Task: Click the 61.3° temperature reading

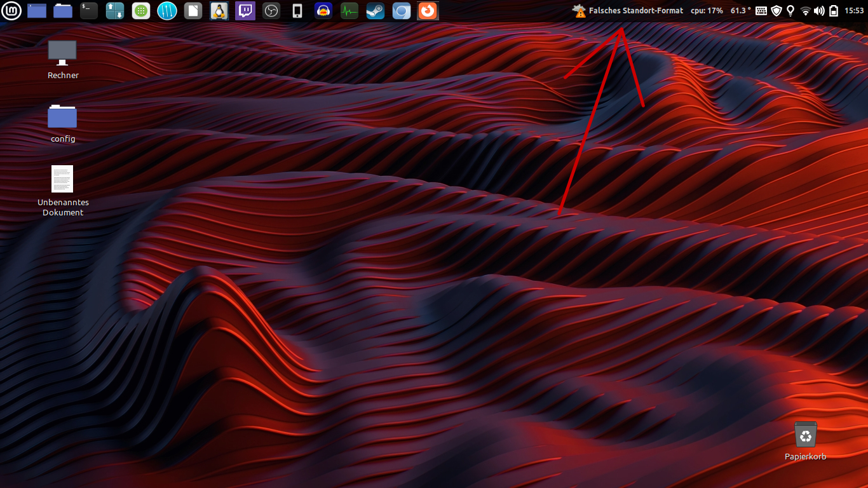Action: pos(740,11)
